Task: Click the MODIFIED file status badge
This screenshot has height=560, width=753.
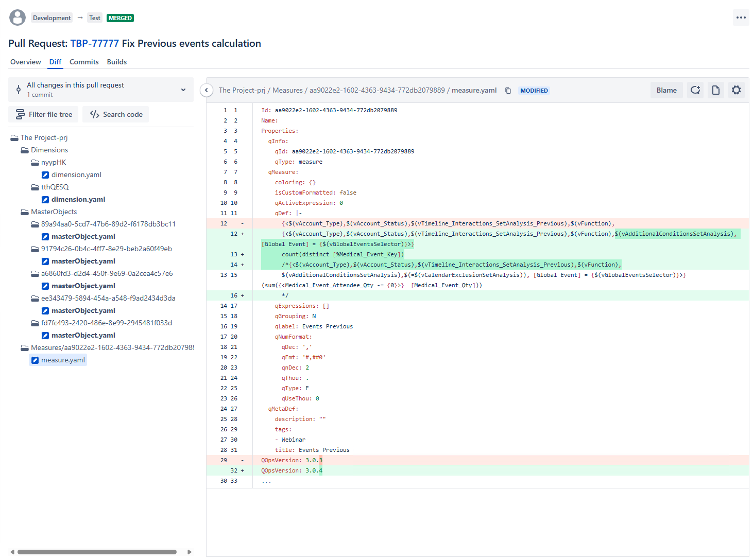Action: coord(534,91)
